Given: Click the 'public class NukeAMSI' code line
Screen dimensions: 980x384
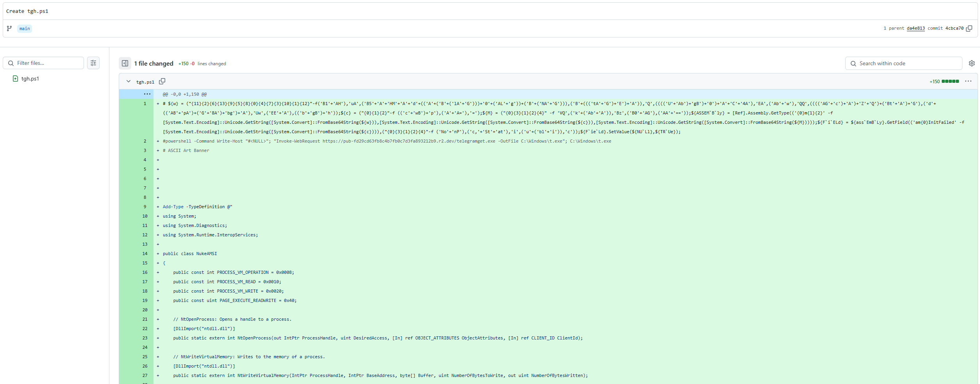Looking at the screenshot, I should pos(190,254).
